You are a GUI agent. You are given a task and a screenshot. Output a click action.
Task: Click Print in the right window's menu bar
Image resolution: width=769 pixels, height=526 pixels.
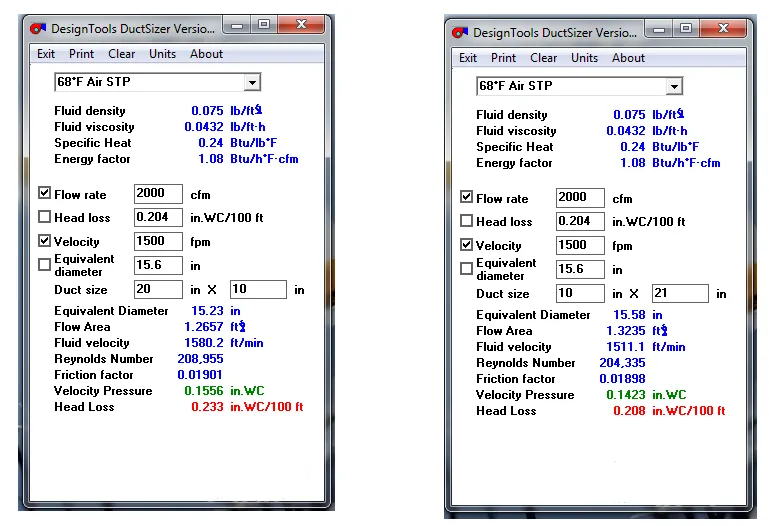point(504,58)
